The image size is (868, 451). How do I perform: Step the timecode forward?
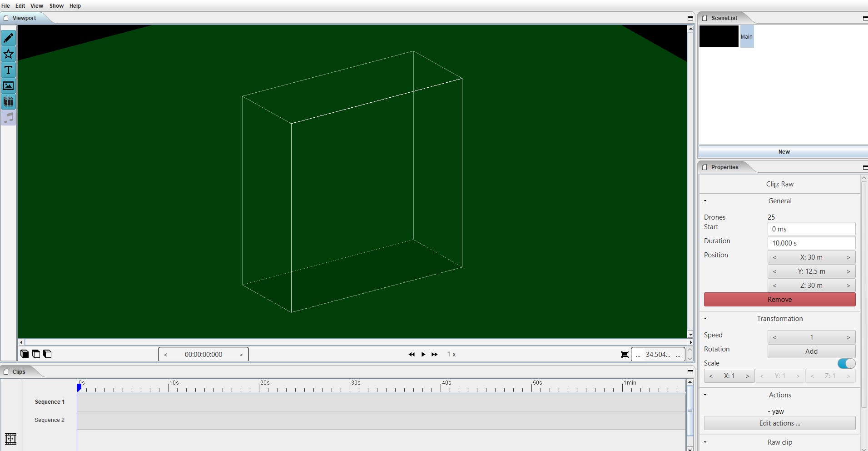pyautogui.click(x=241, y=355)
